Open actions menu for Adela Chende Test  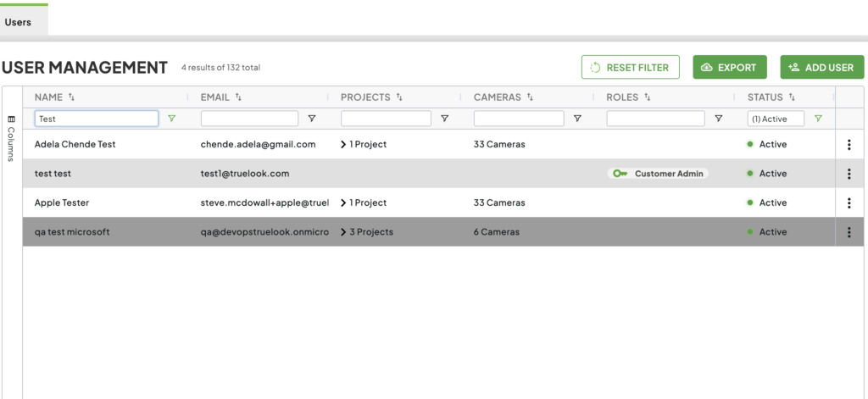click(849, 145)
